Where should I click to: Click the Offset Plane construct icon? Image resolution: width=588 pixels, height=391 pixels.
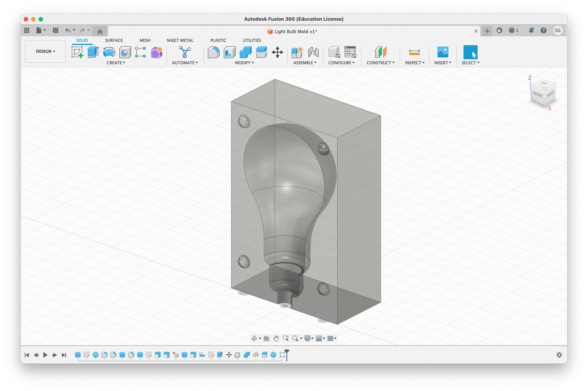click(381, 52)
